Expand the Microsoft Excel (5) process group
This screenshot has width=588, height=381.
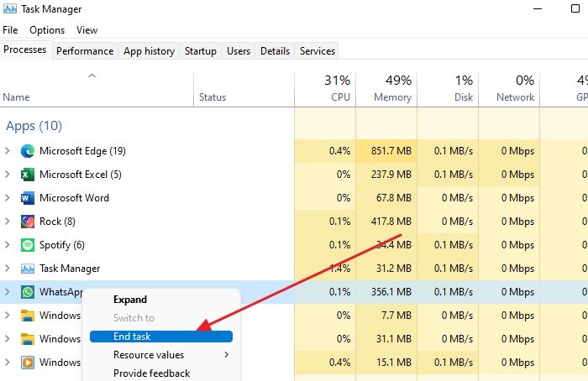[7, 175]
